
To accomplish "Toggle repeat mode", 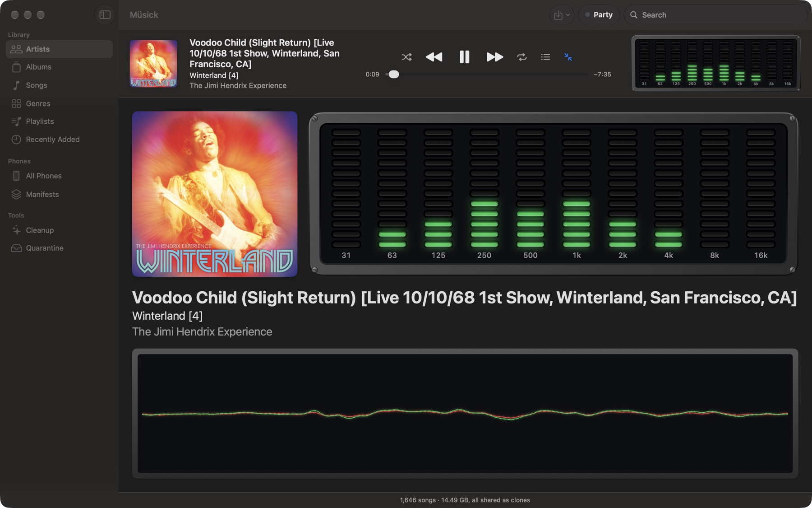I will (522, 57).
